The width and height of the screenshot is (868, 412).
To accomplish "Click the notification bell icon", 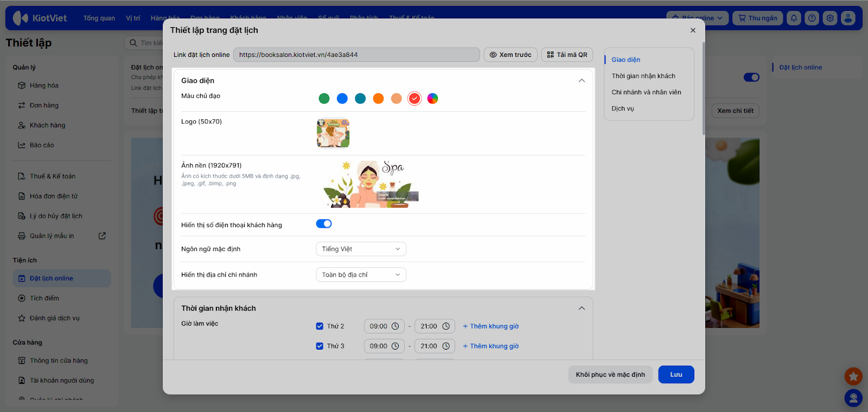I will [x=794, y=18].
